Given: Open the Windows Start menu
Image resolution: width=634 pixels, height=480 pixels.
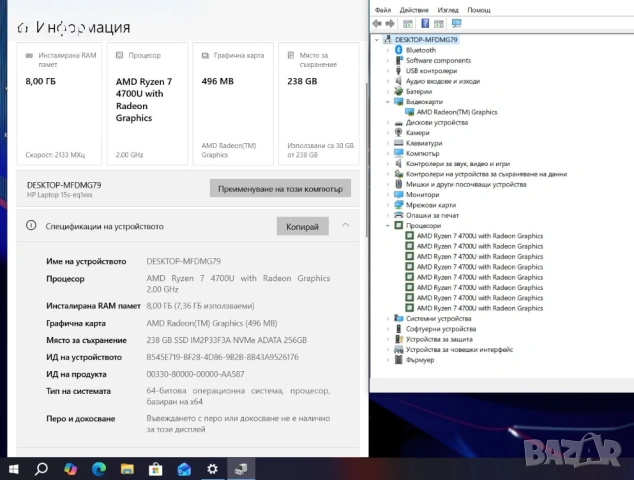Looking at the screenshot, I should (13, 469).
